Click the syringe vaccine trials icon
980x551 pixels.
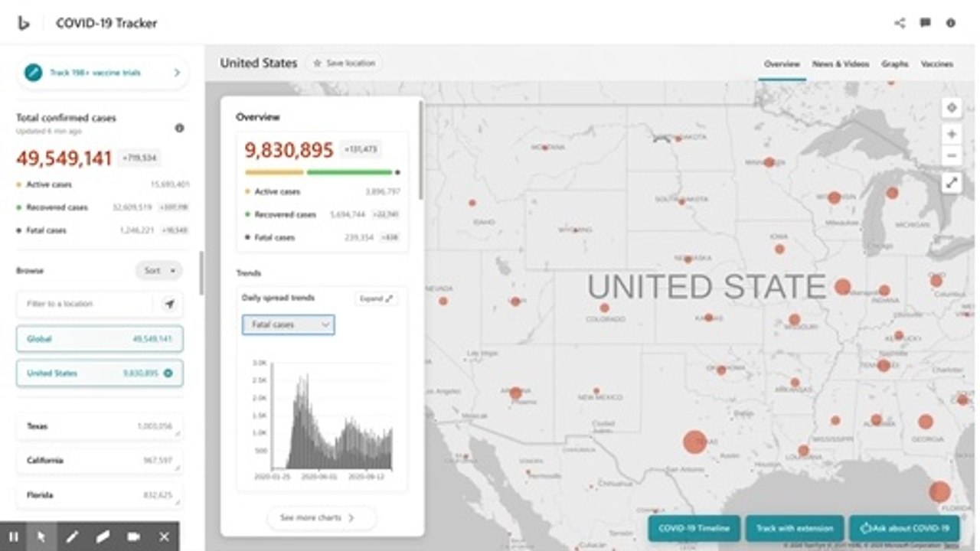click(33, 73)
